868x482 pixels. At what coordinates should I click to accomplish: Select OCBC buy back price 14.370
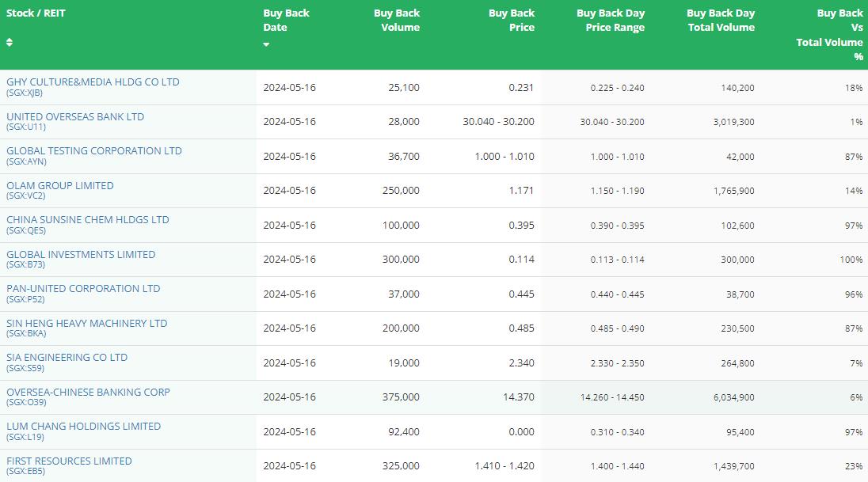click(x=519, y=397)
